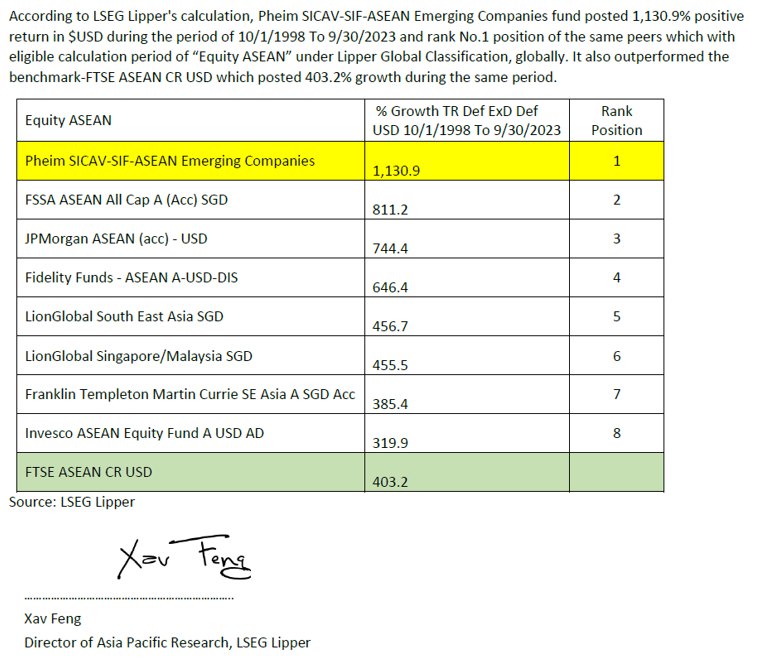The image size is (757, 658).
Task: Click rank 6 for LionGlobal Singapore/Malaysia
Action: coord(617,356)
